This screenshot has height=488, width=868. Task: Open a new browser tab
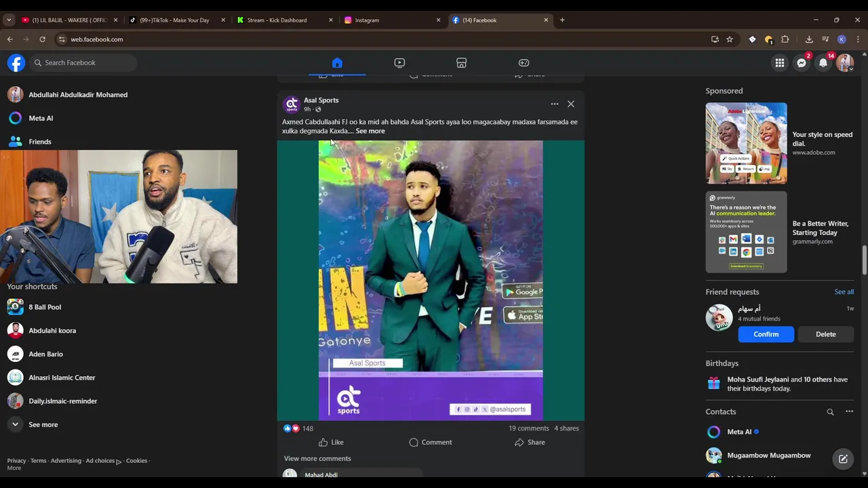pyautogui.click(x=562, y=20)
